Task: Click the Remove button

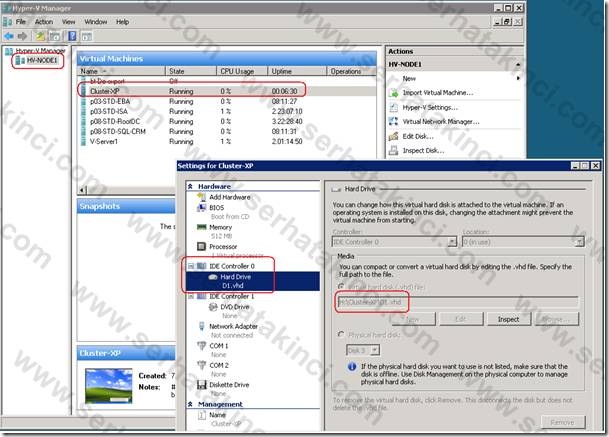Action: (x=562, y=422)
